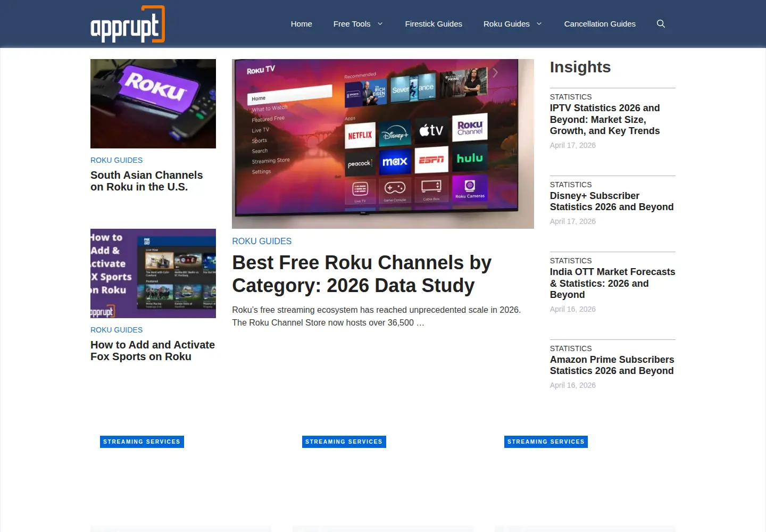The height and width of the screenshot is (532, 766).
Task: Click STATISTICS label above Disney+ Subscriber
Action: [x=571, y=185]
